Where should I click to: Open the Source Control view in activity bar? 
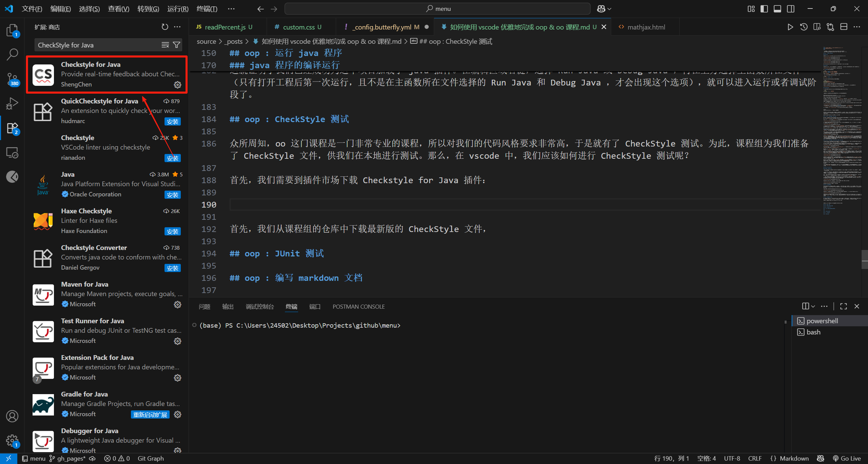(12, 79)
